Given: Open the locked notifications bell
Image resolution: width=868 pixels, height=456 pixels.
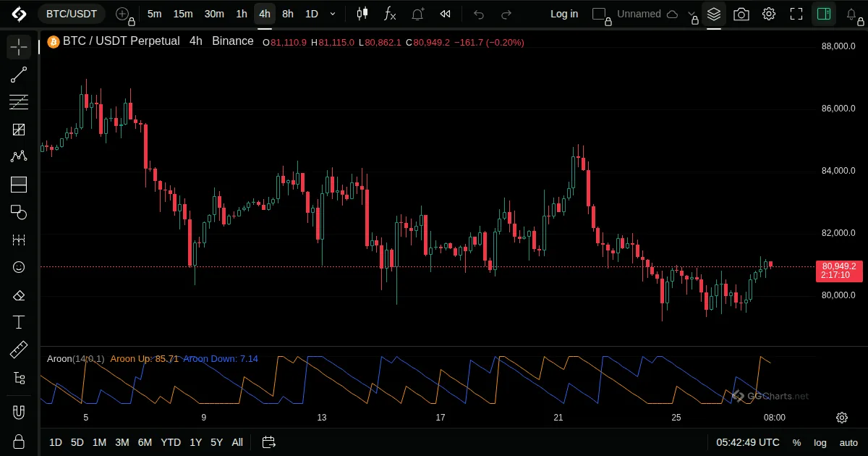Looking at the screenshot, I should (x=853, y=14).
